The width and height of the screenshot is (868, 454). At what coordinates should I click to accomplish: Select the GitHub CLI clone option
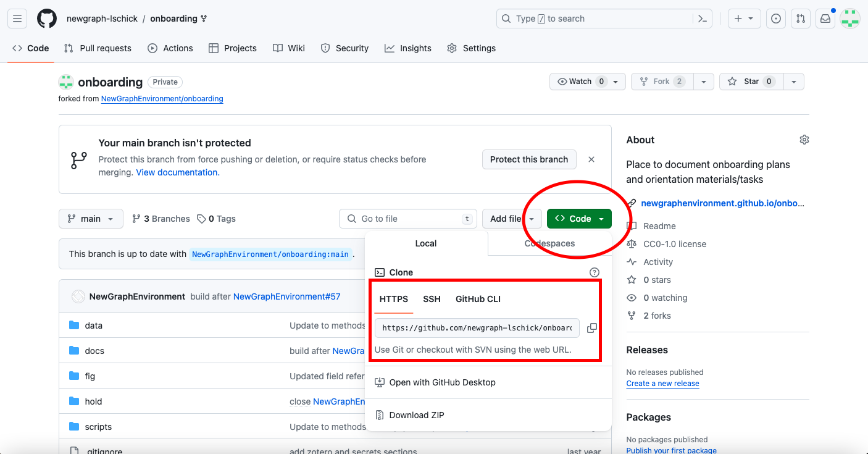pyautogui.click(x=478, y=299)
